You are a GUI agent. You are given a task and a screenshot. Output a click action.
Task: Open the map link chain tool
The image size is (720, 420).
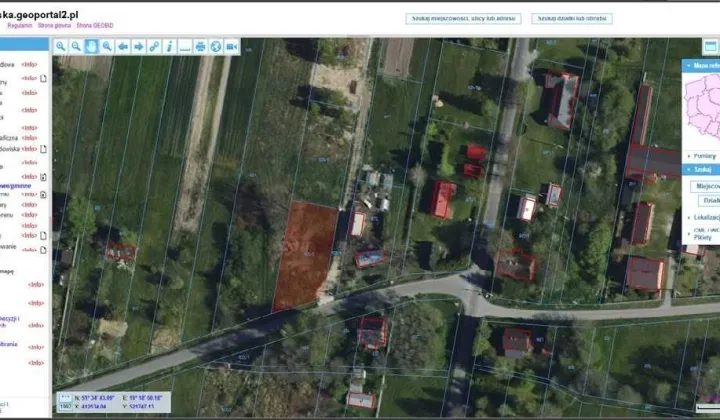pyautogui.click(x=154, y=46)
